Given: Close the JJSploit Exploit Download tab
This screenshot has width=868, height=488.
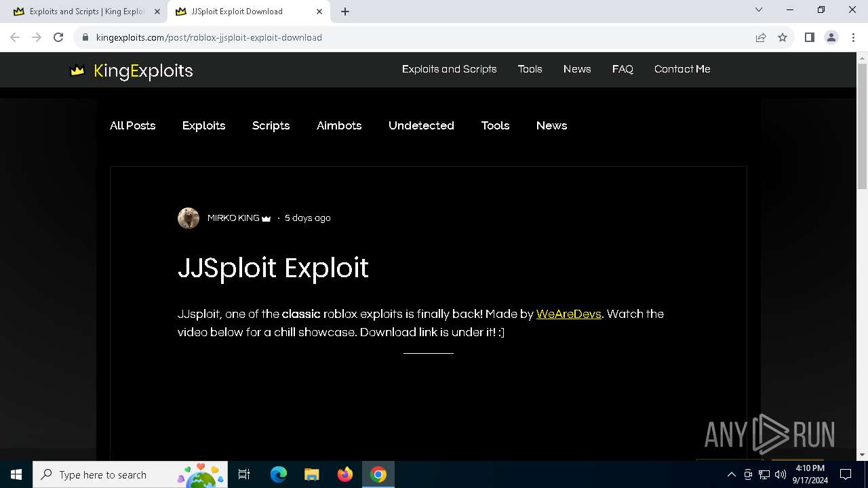Looking at the screenshot, I should tap(319, 12).
